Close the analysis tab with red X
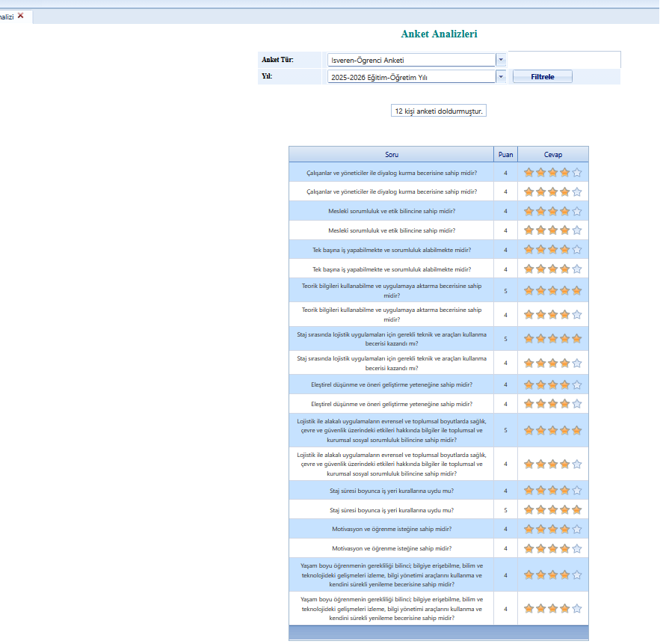Screen dimensions: 669x644 tap(20, 16)
